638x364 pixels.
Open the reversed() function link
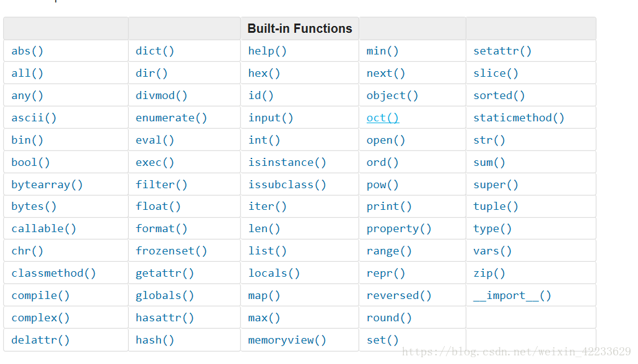[x=399, y=295]
